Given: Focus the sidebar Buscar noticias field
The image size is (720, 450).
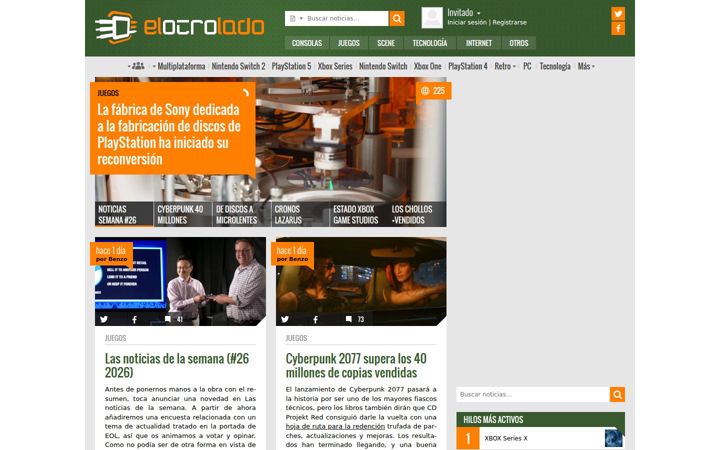Looking at the screenshot, I should [x=533, y=394].
